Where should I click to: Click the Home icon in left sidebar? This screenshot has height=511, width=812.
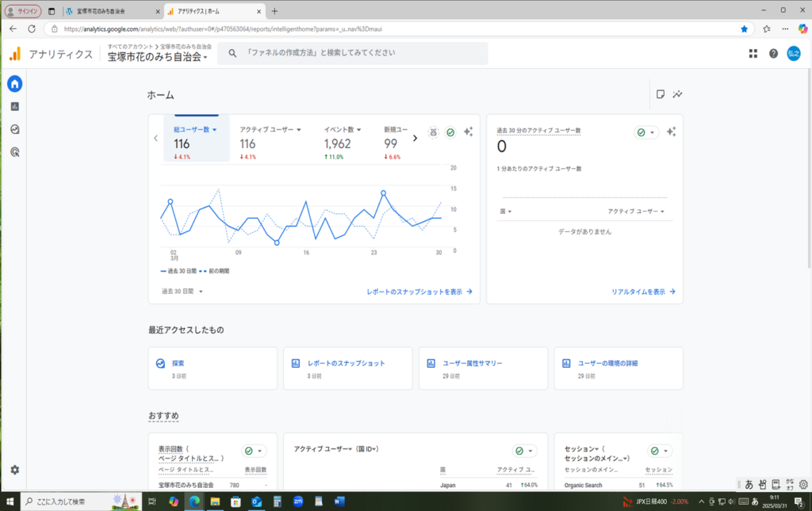tap(14, 84)
